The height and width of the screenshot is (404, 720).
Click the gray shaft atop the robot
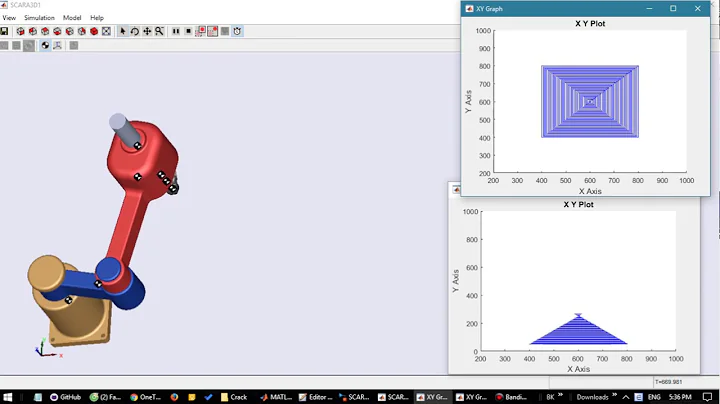click(124, 128)
